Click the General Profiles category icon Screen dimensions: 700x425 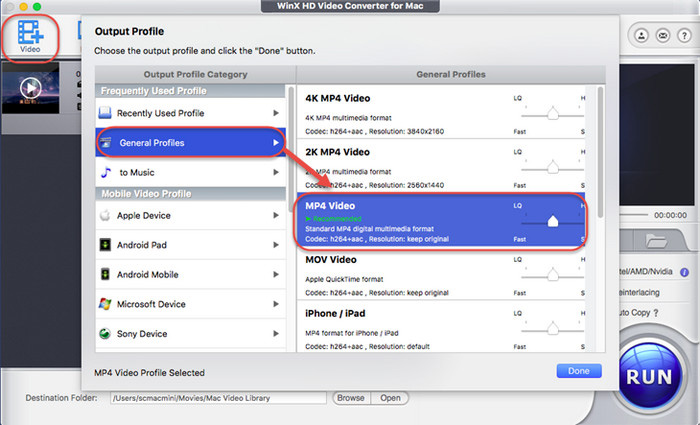point(106,142)
